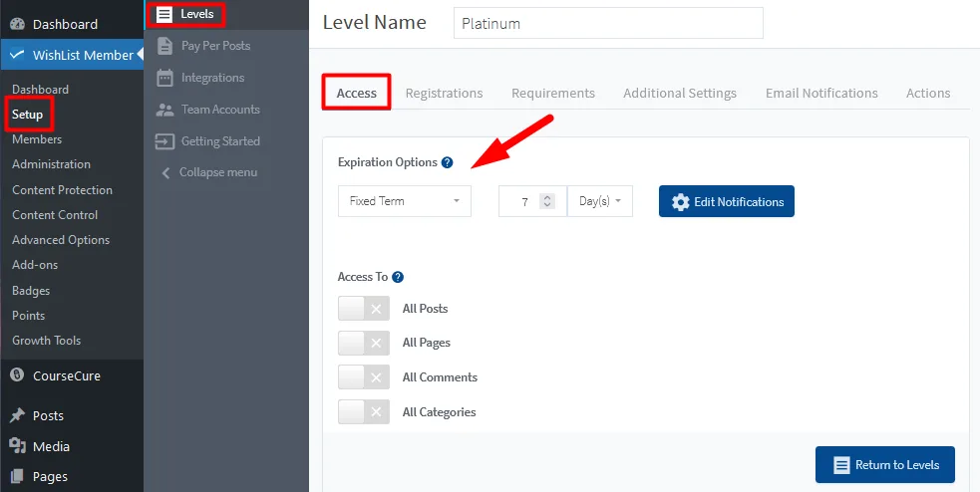This screenshot has height=492, width=980.
Task: Open the Pages menu label
Action: point(50,476)
